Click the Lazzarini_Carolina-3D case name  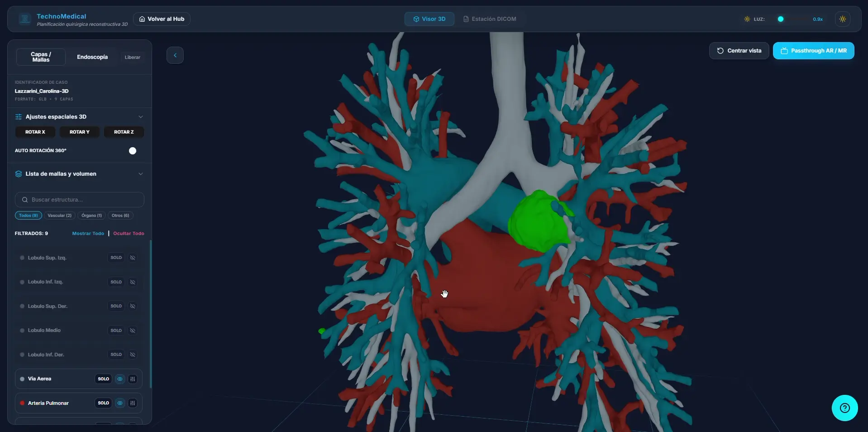(42, 91)
